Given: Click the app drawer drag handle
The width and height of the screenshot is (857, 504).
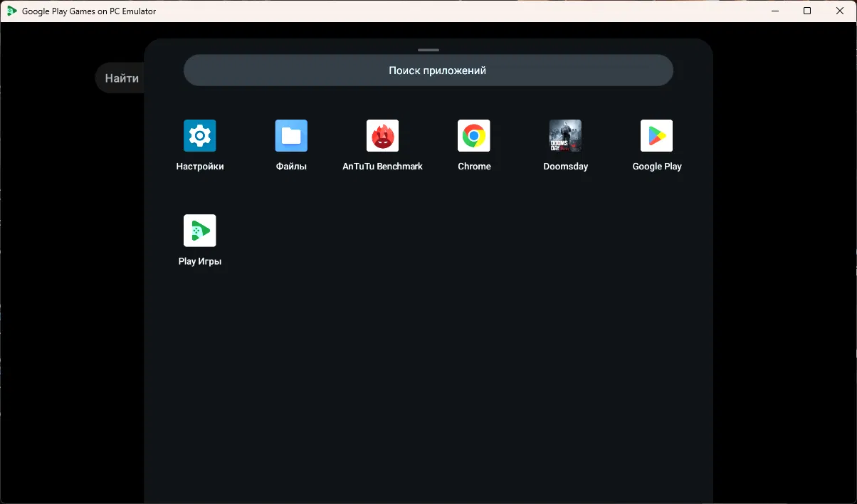Looking at the screenshot, I should (428, 50).
